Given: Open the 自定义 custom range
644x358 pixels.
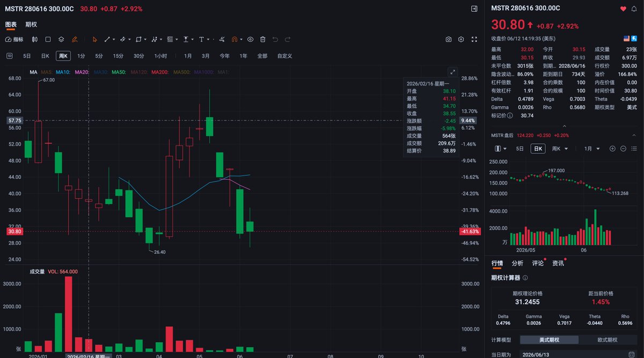Looking at the screenshot, I should pyautogui.click(x=284, y=56).
